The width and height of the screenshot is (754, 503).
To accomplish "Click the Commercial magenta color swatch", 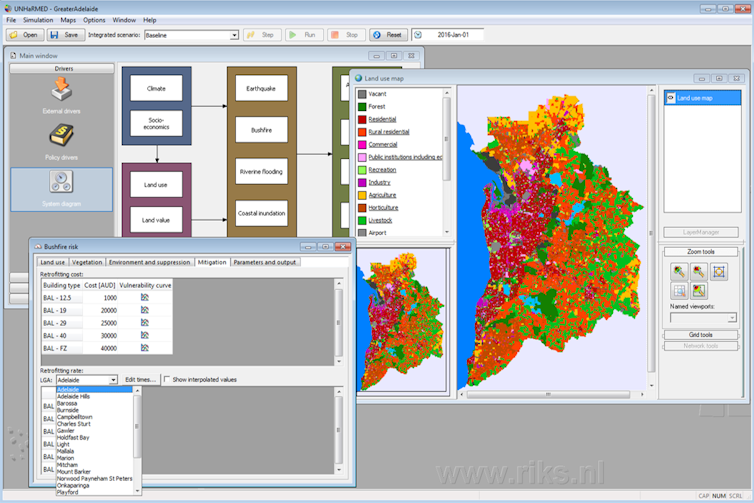I will [x=362, y=144].
